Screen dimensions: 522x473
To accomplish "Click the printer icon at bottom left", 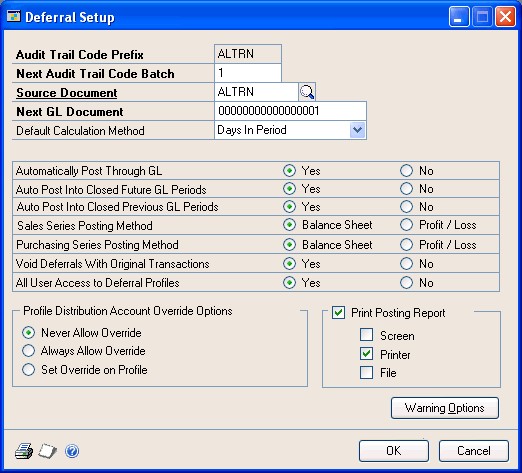I will pos(24,451).
